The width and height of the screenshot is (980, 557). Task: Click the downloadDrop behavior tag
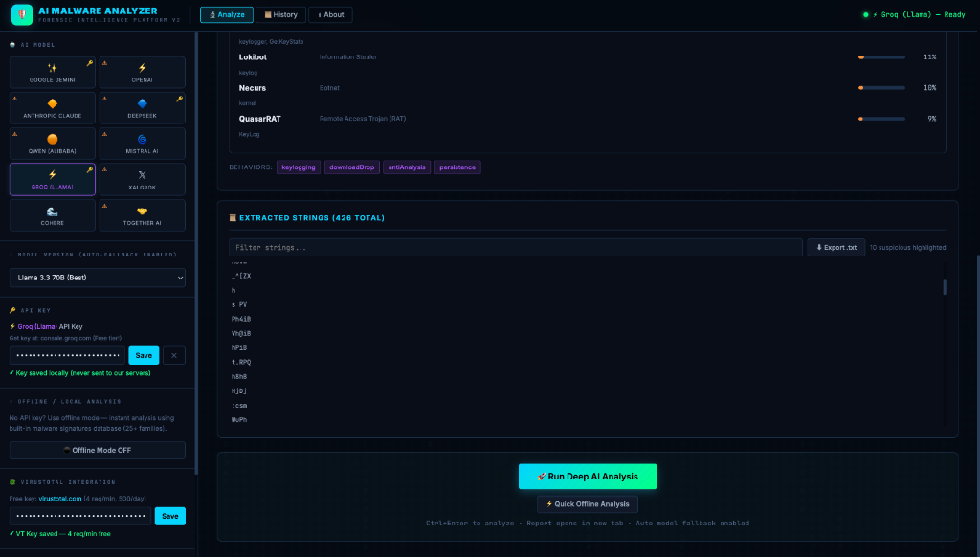point(352,167)
